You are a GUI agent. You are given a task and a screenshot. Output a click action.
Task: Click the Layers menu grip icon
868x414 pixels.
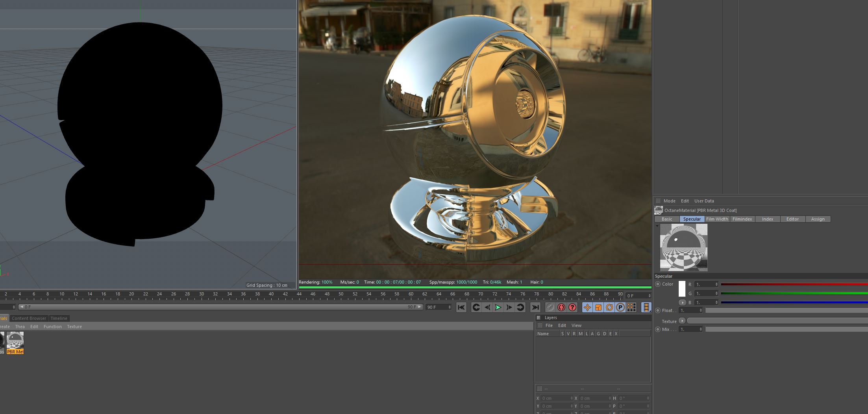540,325
